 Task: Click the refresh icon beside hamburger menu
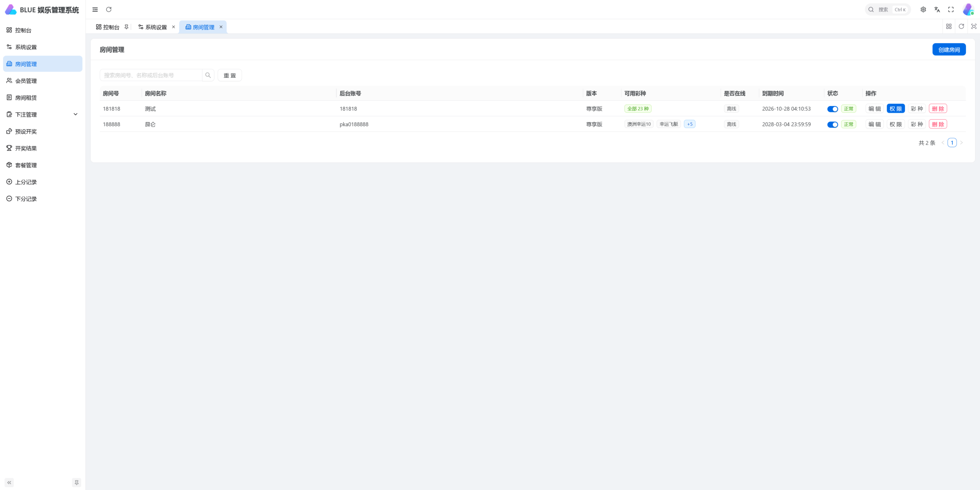[109, 10]
